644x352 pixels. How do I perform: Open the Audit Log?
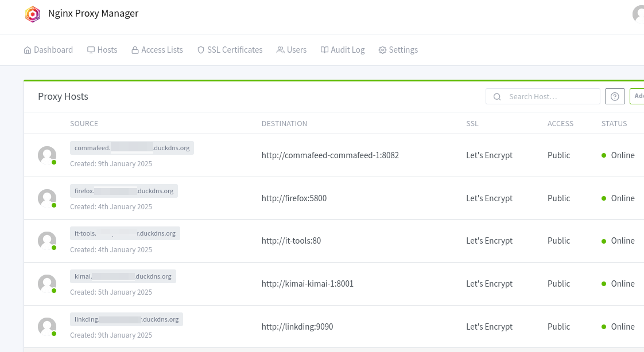coord(343,50)
